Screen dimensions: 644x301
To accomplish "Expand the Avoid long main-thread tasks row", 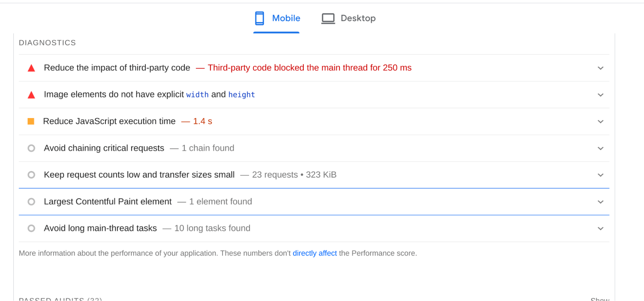I will [600, 228].
